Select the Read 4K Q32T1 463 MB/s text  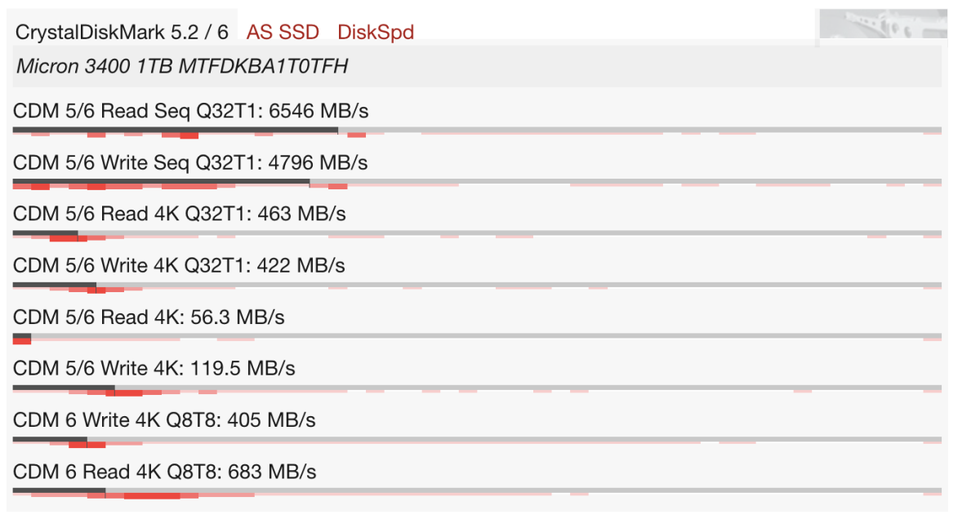coord(180,214)
